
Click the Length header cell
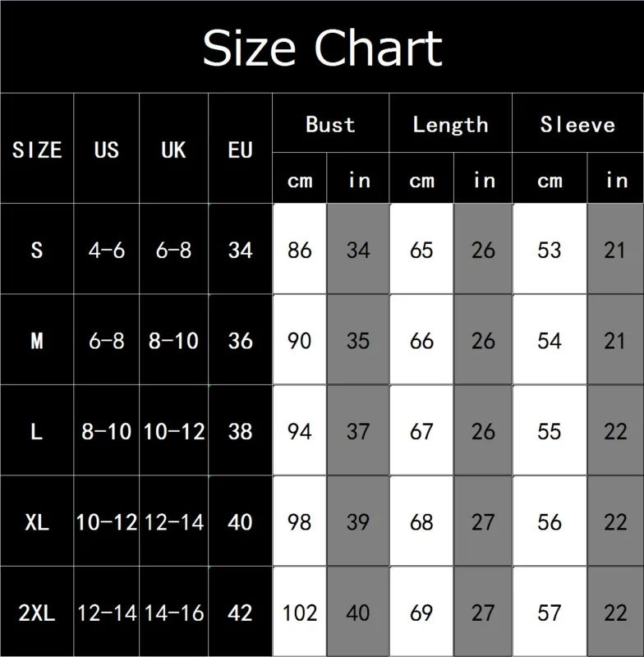[450, 124]
